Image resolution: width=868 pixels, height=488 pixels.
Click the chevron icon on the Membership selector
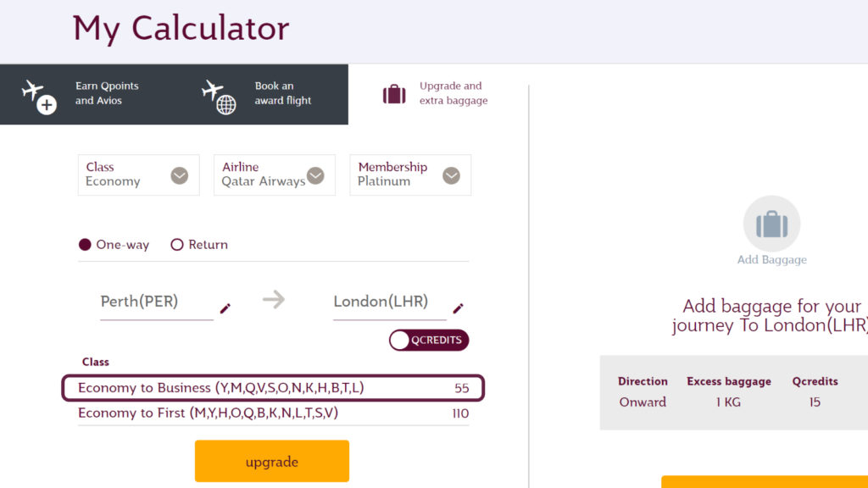[x=451, y=175]
